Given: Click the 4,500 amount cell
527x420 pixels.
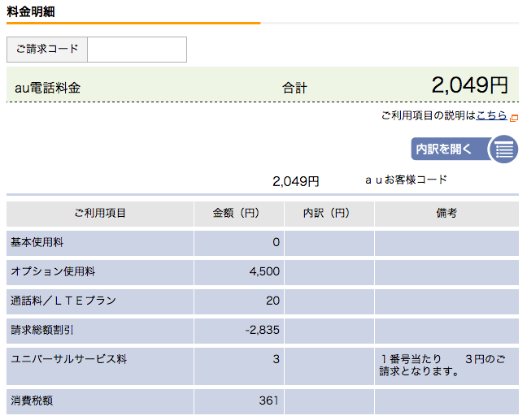Looking at the screenshot, I should click(x=239, y=271).
